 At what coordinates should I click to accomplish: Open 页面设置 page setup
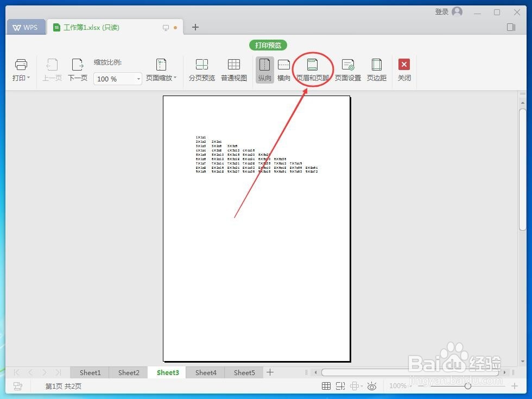click(x=347, y=69)
